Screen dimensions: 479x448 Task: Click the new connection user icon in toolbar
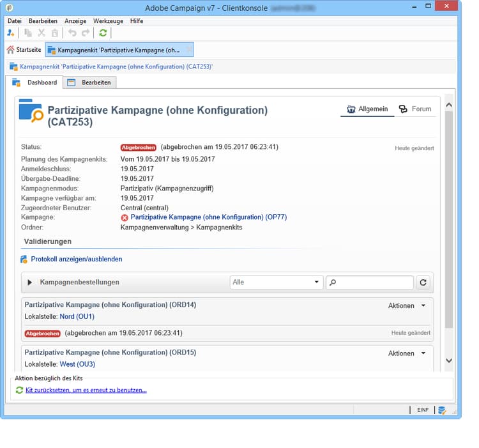(x=10, y=33)
